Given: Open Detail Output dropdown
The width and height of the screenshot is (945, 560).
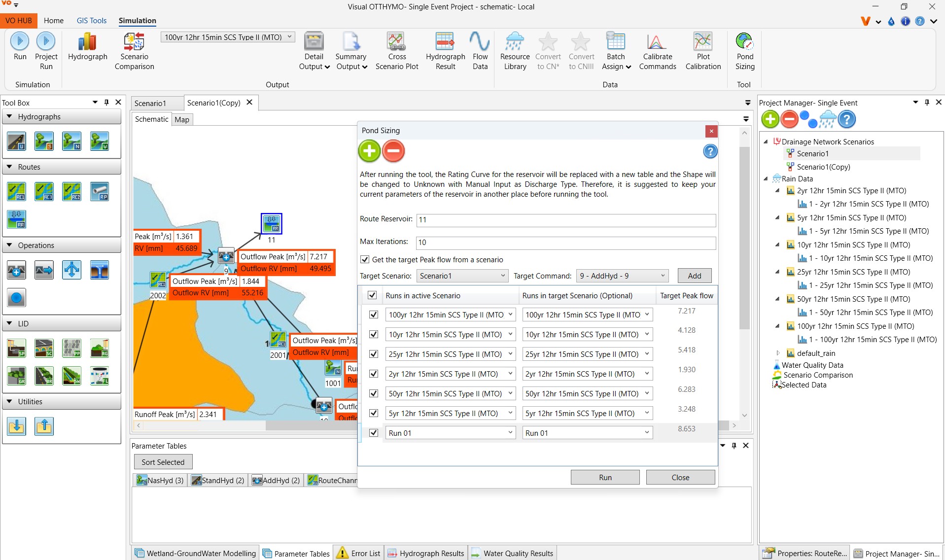Looking at the screenshot, I should (x=314, y=51).
